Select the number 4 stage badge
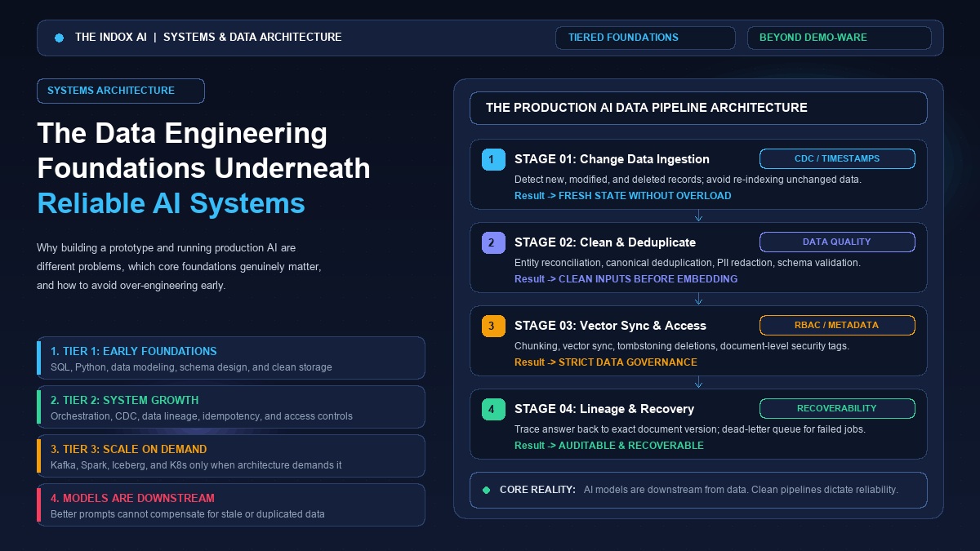The image size is (980, 551). click(x=493, y=409)
